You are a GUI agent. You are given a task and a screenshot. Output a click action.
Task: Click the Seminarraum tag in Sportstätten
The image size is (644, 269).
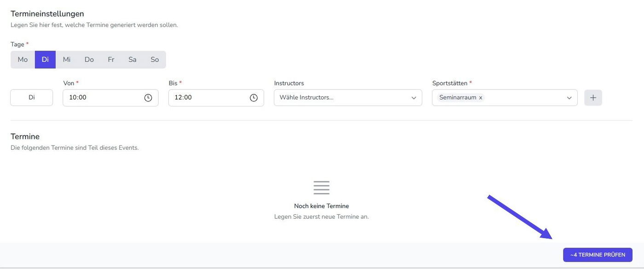coord(457,98)
